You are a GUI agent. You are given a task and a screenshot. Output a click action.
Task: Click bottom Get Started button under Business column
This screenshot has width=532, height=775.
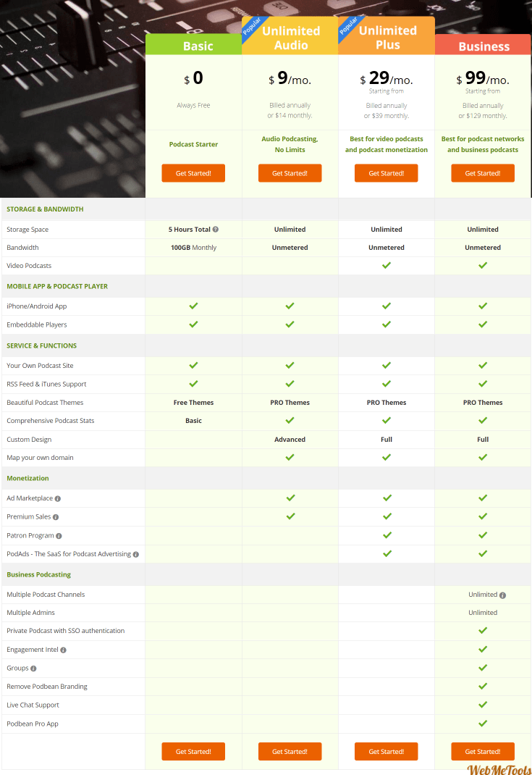[483, 751]
